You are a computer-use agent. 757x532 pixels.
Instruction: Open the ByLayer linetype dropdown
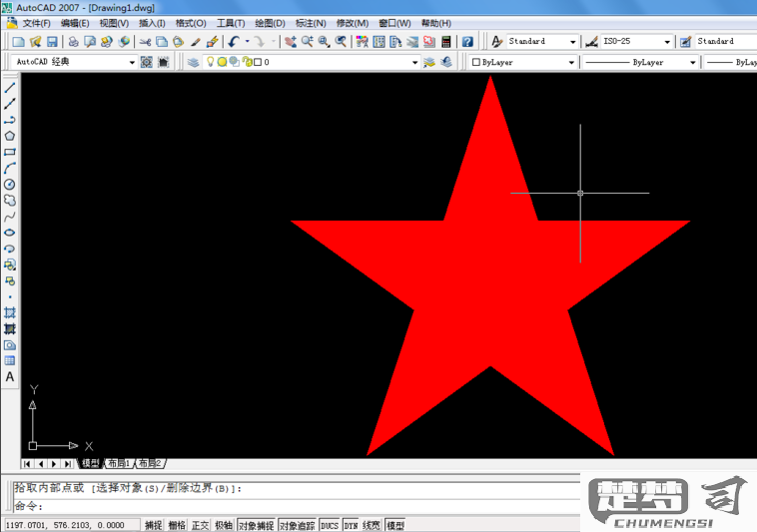693,62
